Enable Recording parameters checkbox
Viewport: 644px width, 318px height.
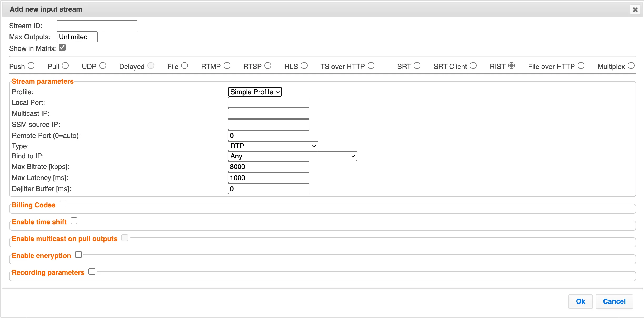(92, 272)
